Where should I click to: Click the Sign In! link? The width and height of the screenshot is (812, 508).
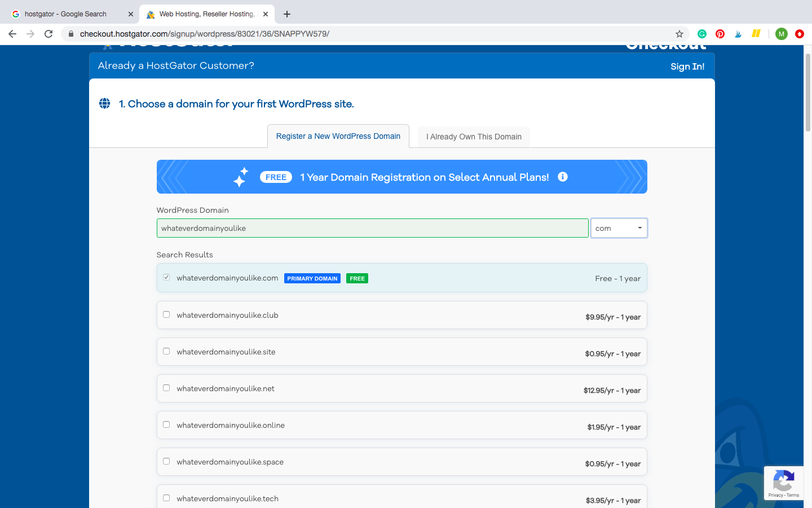687,67
